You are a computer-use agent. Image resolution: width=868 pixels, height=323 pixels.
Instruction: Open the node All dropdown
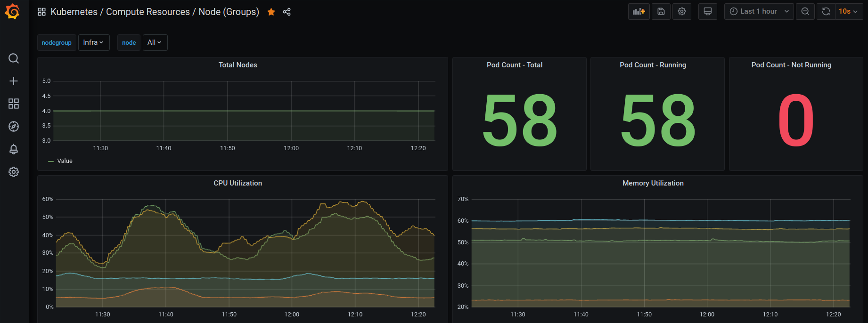coord(155,42)
